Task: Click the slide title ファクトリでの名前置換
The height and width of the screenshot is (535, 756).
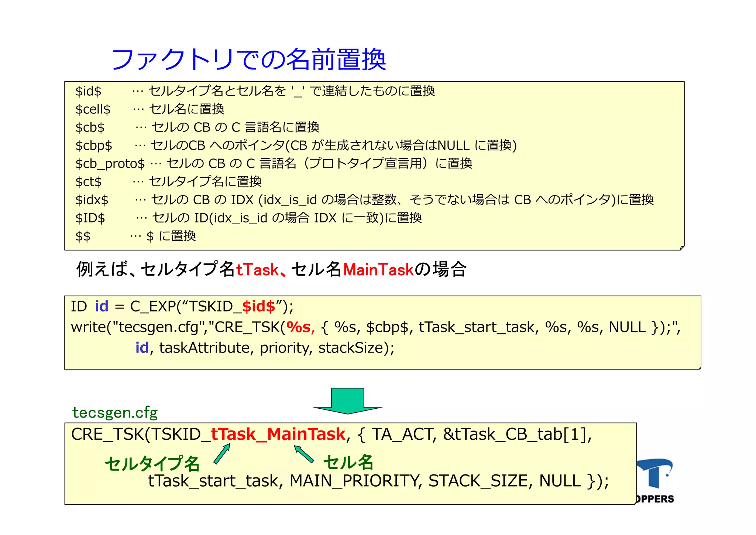Action: click(x=248, y=59)
